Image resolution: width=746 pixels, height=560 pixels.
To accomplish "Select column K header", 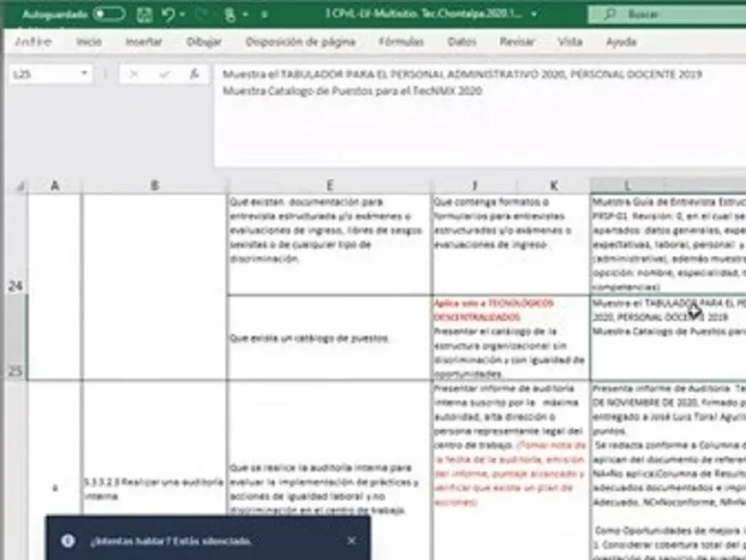I will [x=554, y=185].
